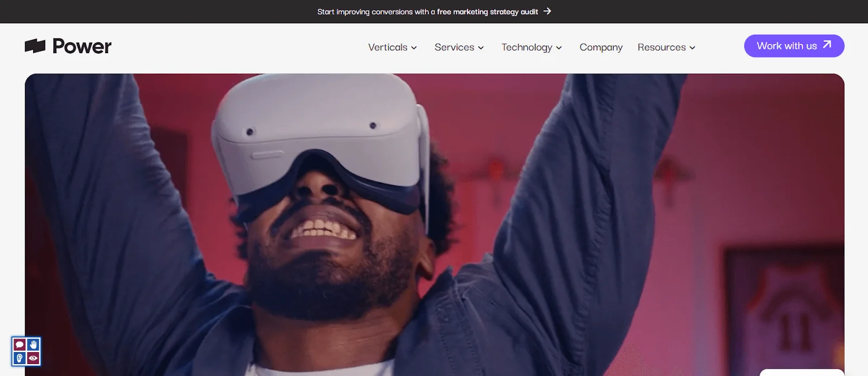This screenshot has width=868, height=376.
Task: Click the ear accessibility icon
Action: pos(20,358)
